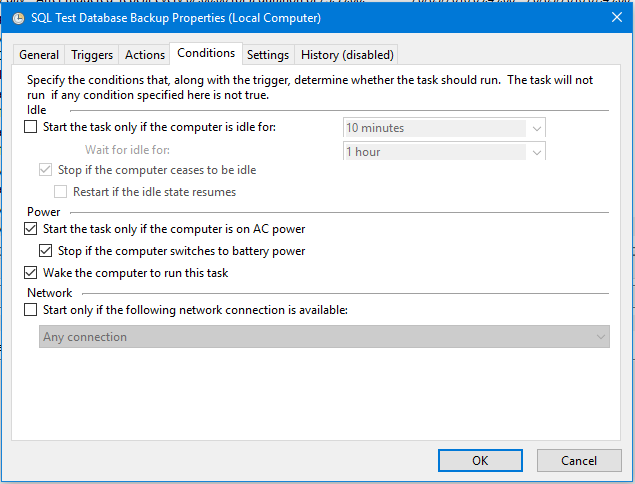
Task: Open the Triggers tab
Action: pyautogui.click(x=92, y=55)
